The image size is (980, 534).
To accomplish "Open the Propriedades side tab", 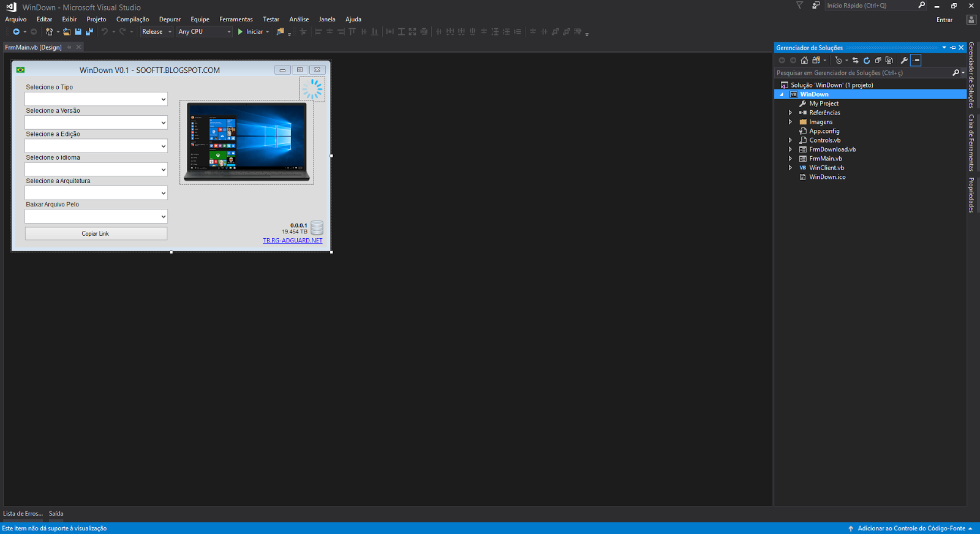I will click(x=971, y=195).
